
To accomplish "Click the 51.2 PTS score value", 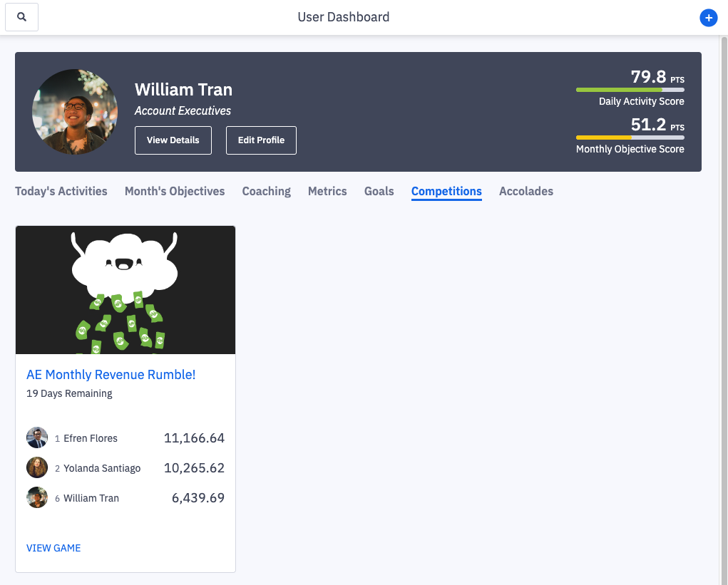I will 657,124.
